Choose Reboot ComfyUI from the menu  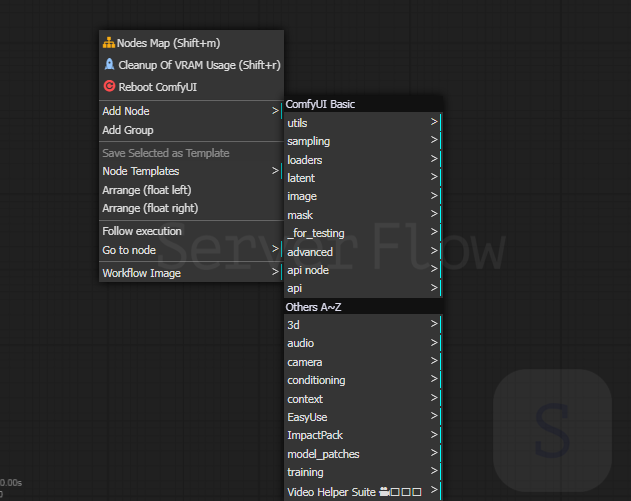click(x=191, y=87)
